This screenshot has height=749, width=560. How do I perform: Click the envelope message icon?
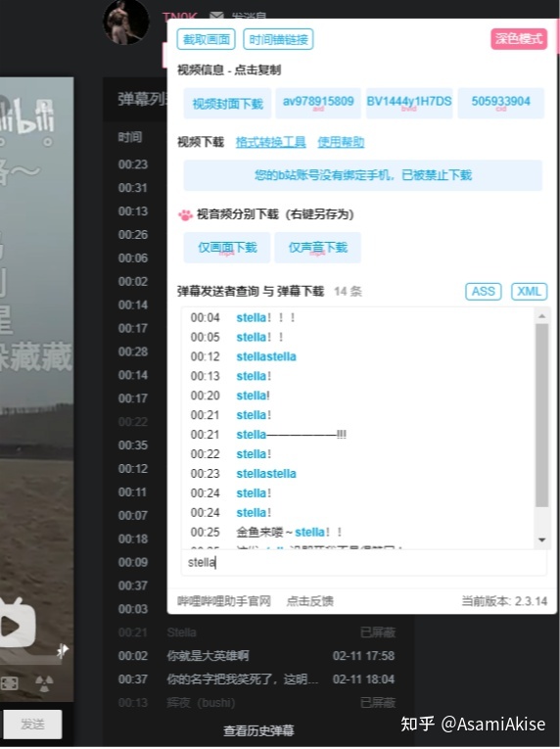click(216, 16)
